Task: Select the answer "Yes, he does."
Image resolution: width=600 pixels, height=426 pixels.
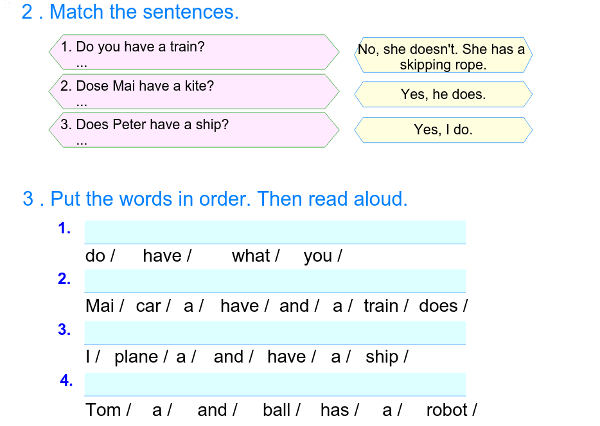Action: click(x=443, y=94)
